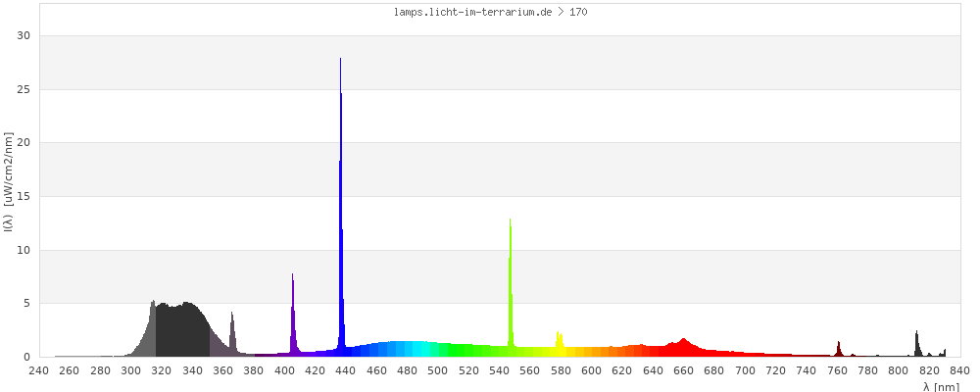The width and height of the screenshot is (980, 392).
Task: Click the x-axis tick label '320'
Action: (x=162, y=370)
